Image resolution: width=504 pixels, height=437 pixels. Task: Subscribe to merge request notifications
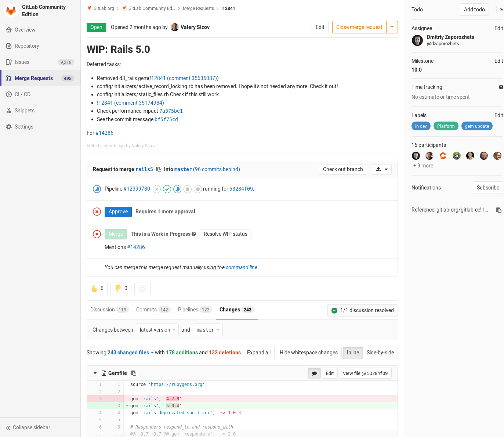point(487,187)
